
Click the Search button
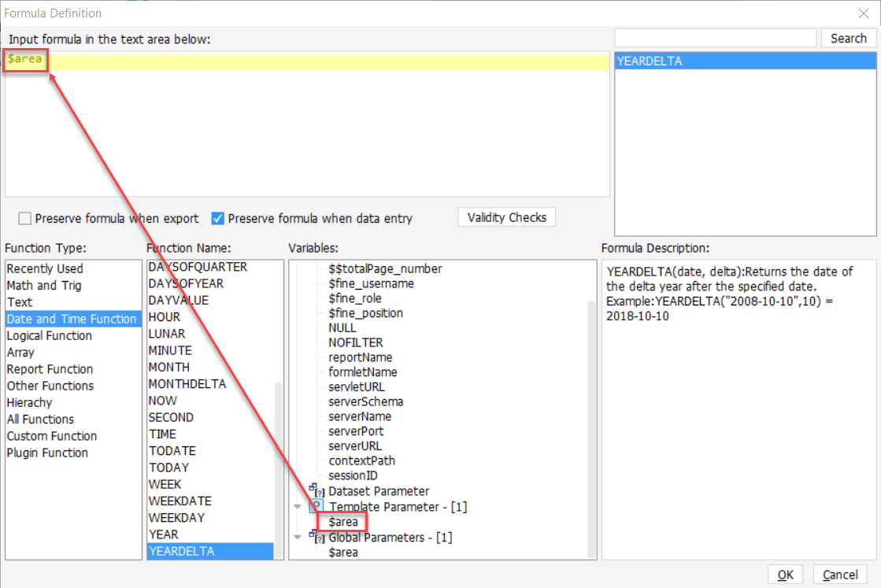[x=848, y=37]
